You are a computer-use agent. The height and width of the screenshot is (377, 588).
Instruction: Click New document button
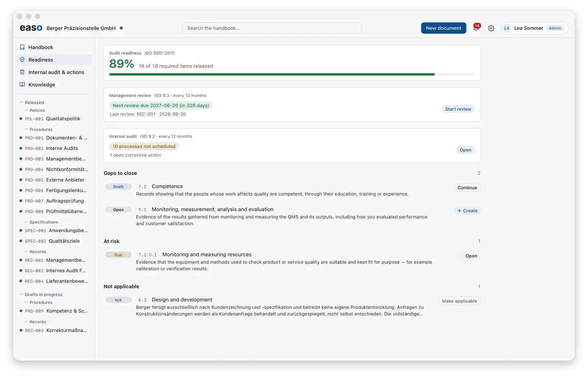point(444,28)
